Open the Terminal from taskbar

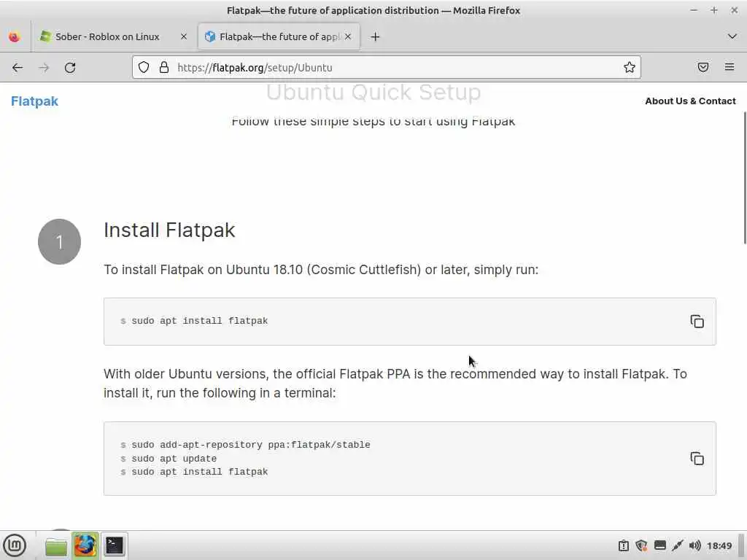[x=115, y=545]
